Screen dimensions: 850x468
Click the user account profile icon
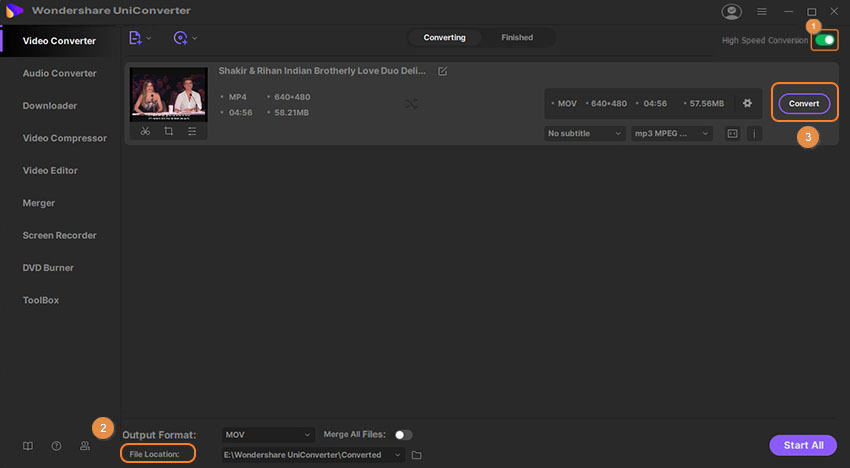point(732,12)
